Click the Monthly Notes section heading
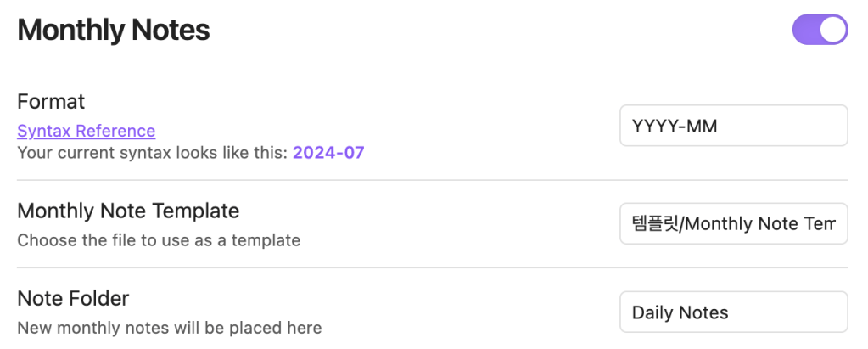This screenshot has width=868, height=349. click(x=113, y=31)
